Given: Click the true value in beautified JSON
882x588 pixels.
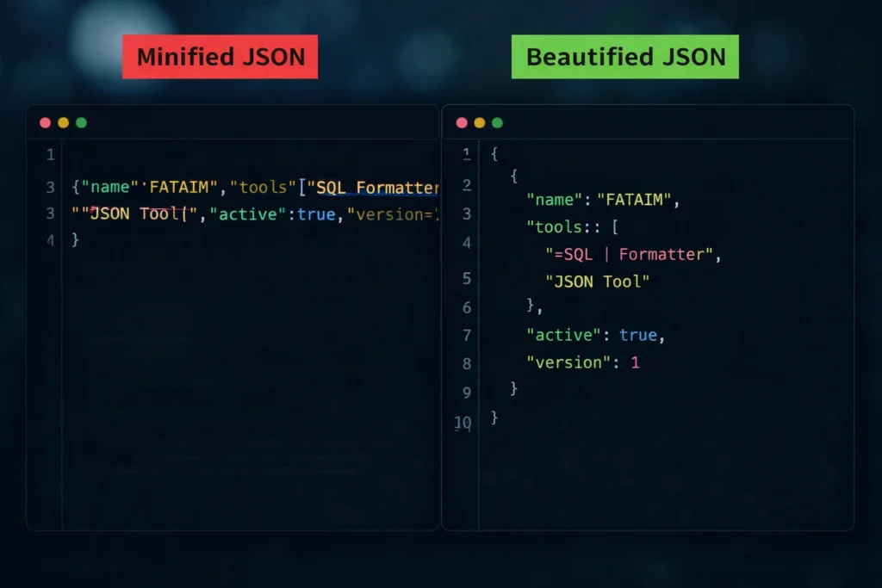Looking at the screenshot, I should [x=639, y=335].
